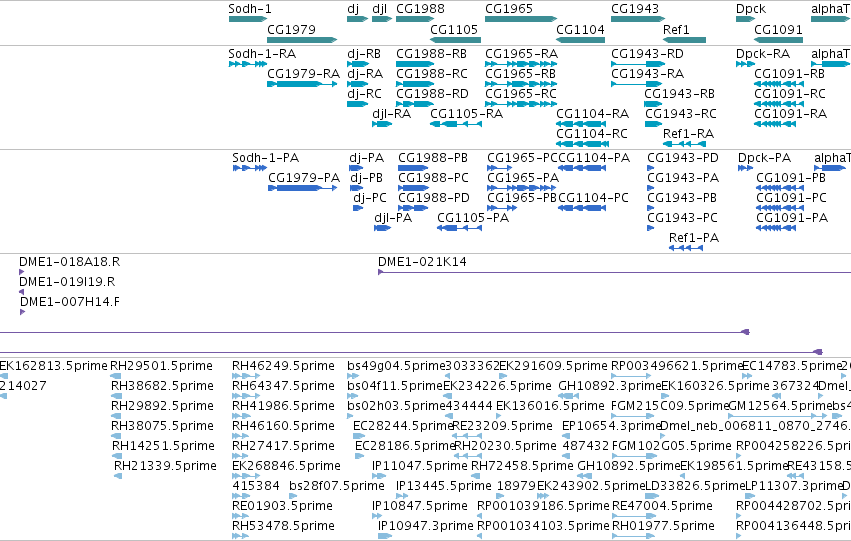The height and width of the screenshot is (541, 851).
Task: Open protein Dpck-PA
Action: coord(764,158)
